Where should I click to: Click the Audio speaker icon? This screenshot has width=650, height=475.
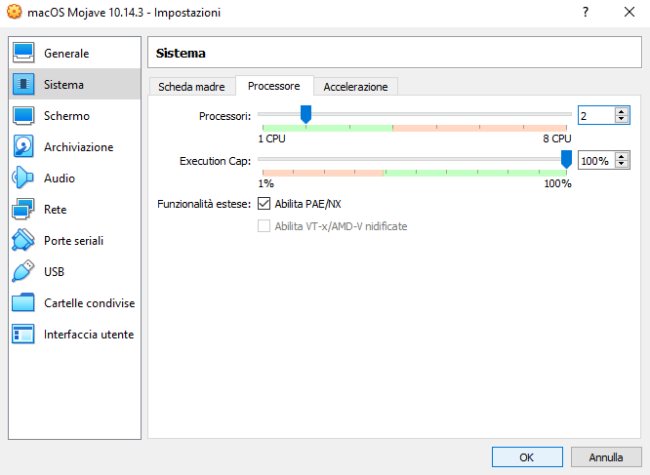click(x=24, y=178)
